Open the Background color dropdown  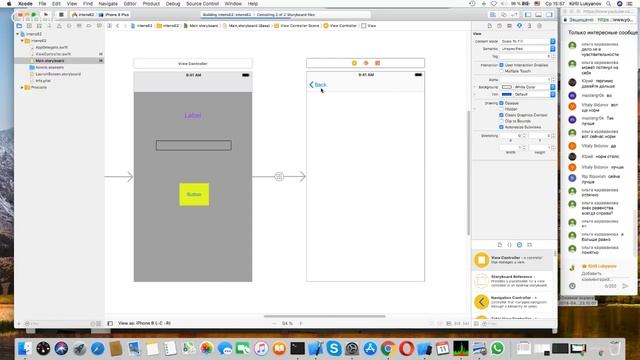pos(553,87)
